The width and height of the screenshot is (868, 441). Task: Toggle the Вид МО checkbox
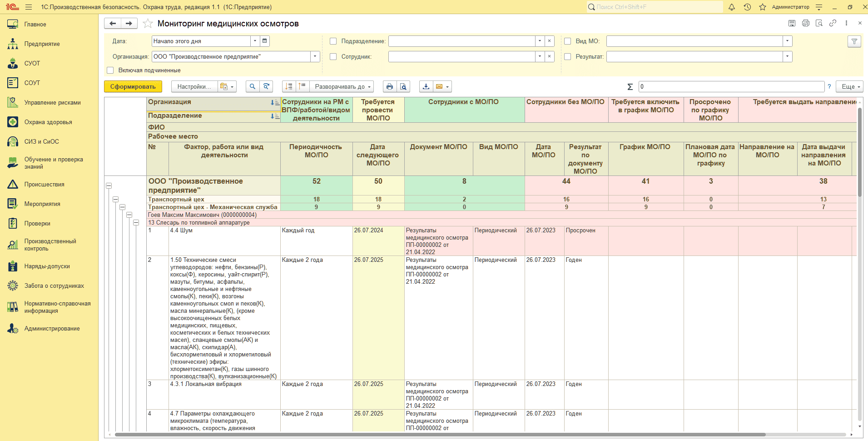click(567, 41)
